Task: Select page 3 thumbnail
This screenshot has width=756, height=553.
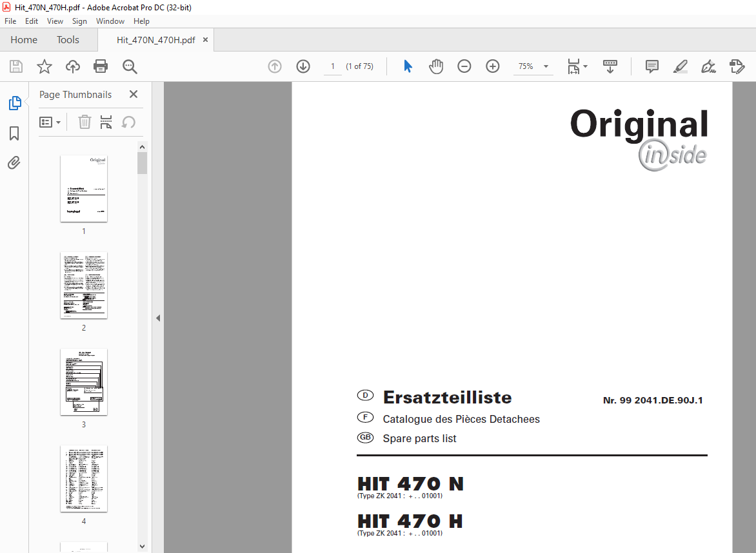Action: pyautogui.click(x=84, y=382)
